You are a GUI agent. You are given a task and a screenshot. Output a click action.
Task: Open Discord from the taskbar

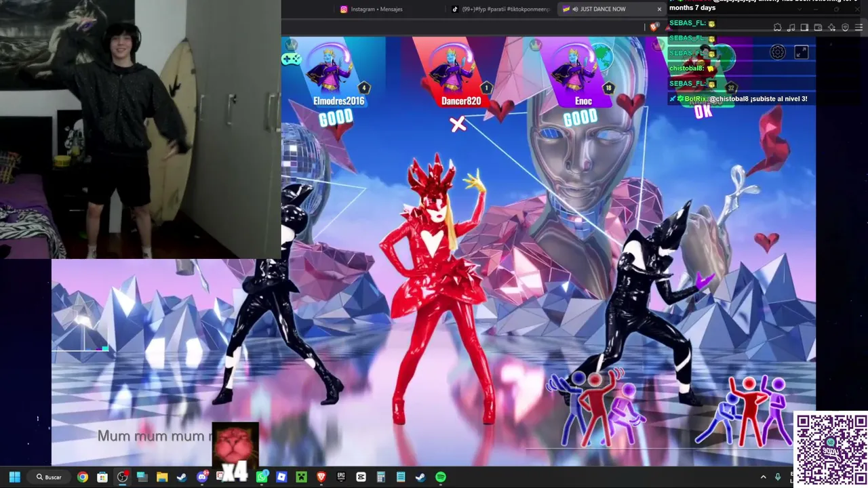point(201,477)
